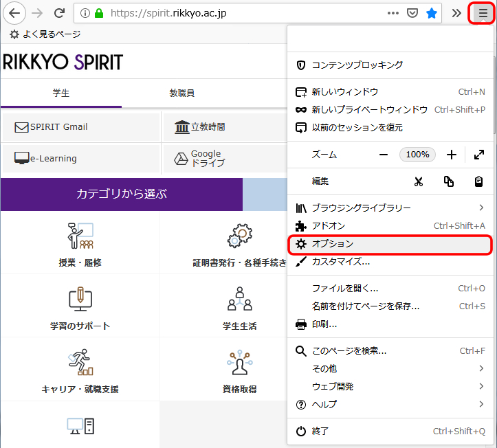Click the copy icon in 編集 row

(448, 181)
